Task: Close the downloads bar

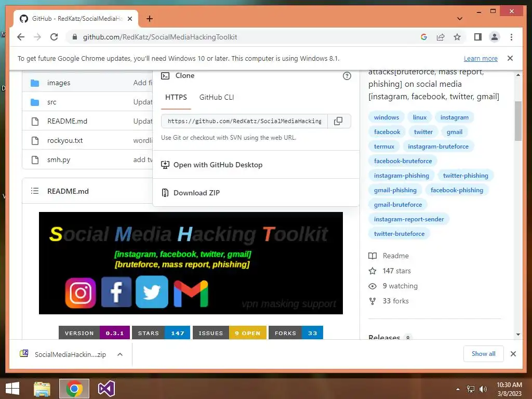Action: [x=513, y=354]
